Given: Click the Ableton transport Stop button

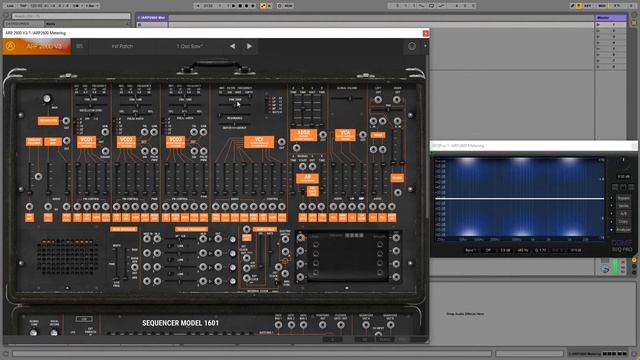Looking at the screenshot, I should click(240, 6).
